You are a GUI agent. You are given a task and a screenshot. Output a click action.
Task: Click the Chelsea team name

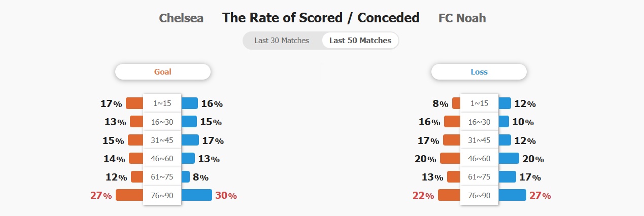coord(181,18)
